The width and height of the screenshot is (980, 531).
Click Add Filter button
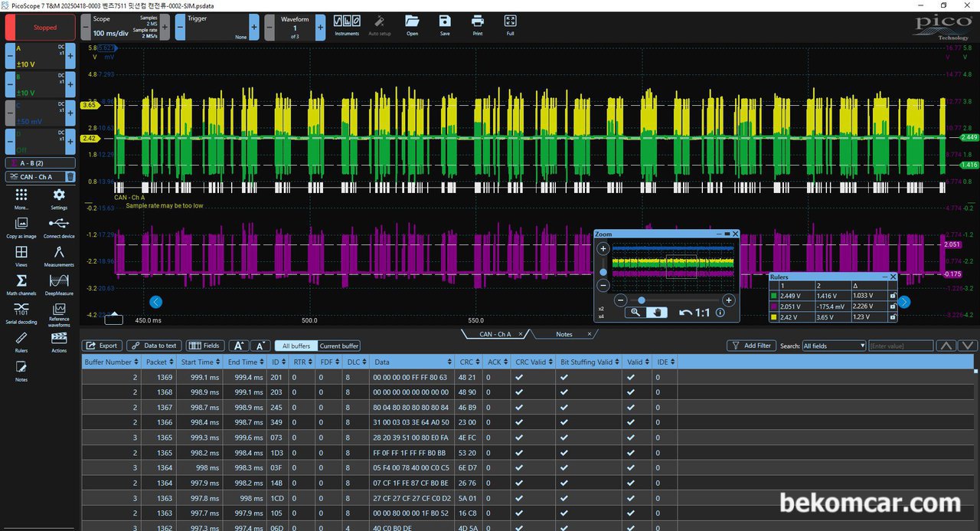tap(750, 346)
